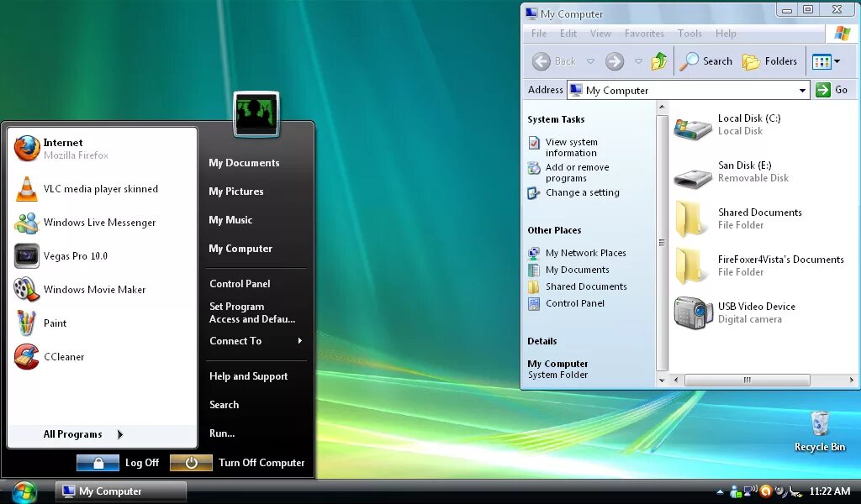This screenshot has width=861, height=504.
Task: Toggle the Folders pane button
Action: (x=770, y=61)
